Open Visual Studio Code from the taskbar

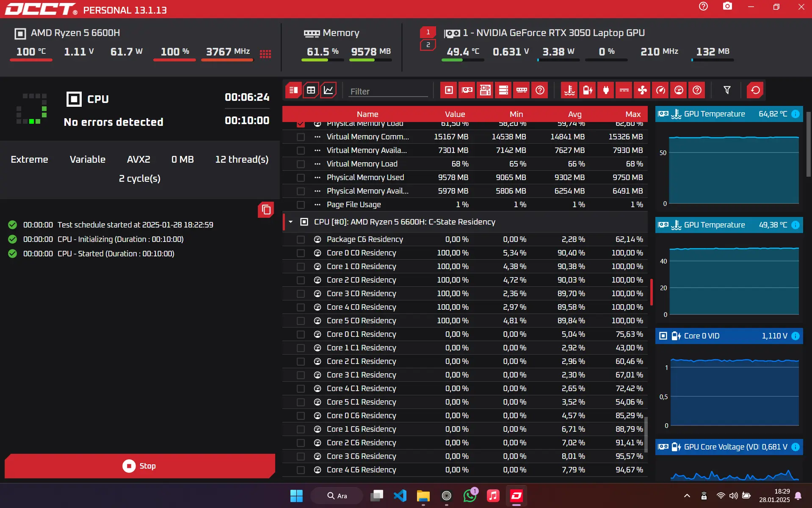[x=400, y=496]
